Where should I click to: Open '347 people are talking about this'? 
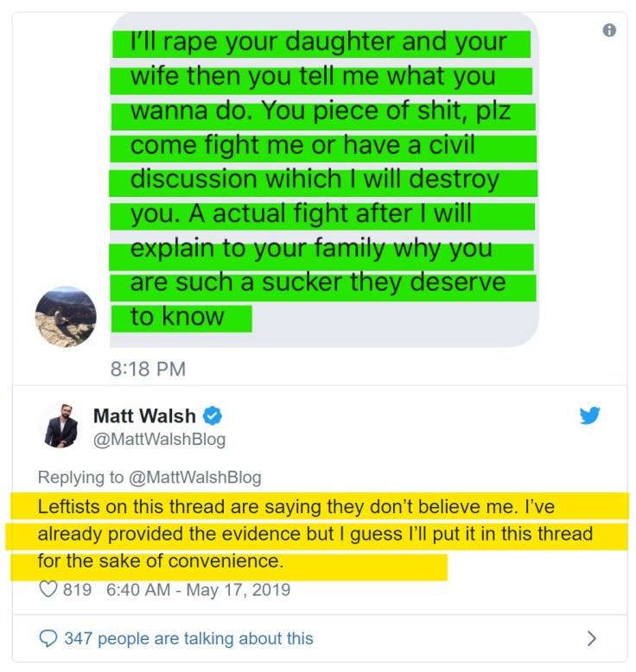coord(188,638)
